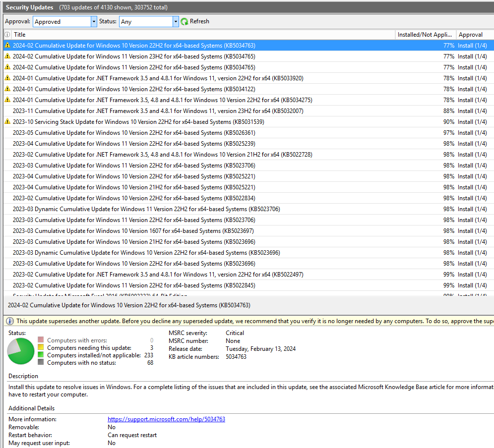
Task: Select 2023-04 Windows 10 22H2 KB5025221 row
Action: [248, 176]
